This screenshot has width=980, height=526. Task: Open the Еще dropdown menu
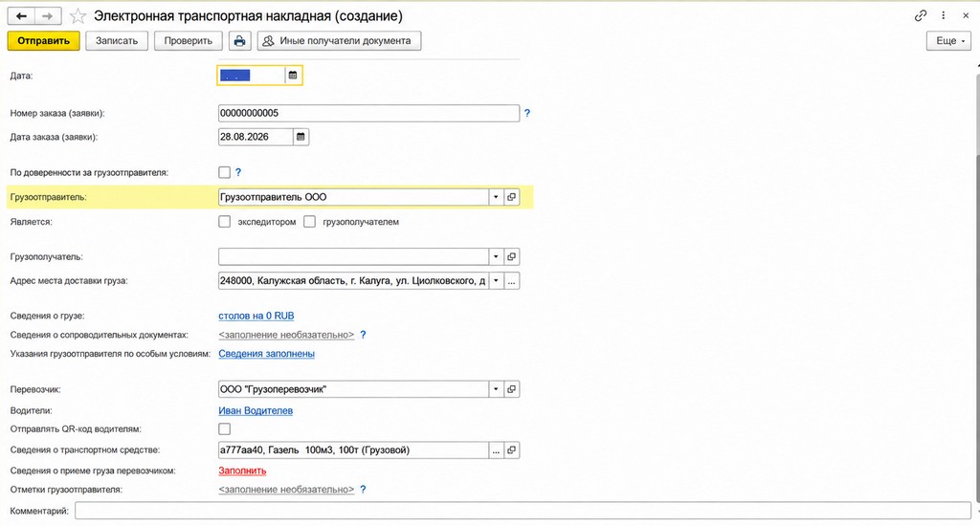pos(948,40)
